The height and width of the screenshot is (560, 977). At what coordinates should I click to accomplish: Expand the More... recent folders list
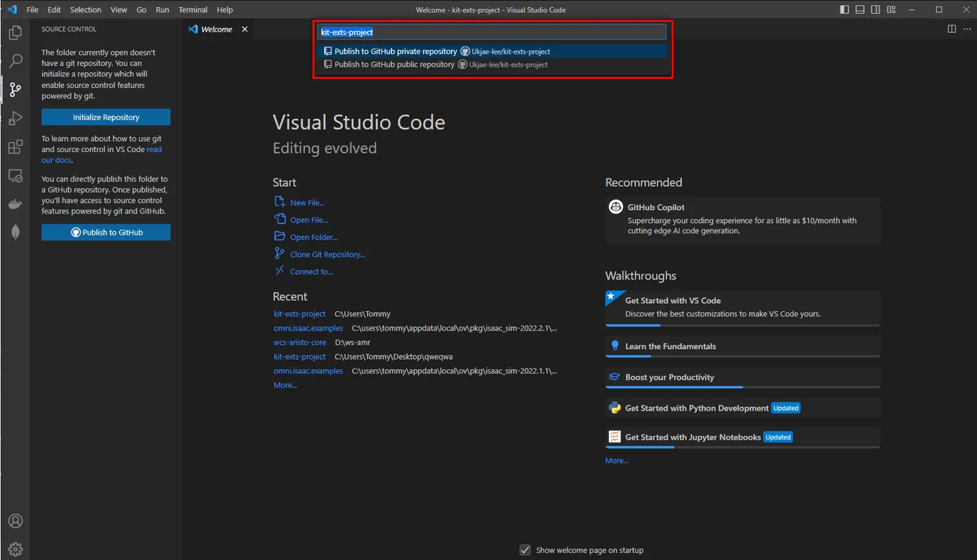coord(285,385)
